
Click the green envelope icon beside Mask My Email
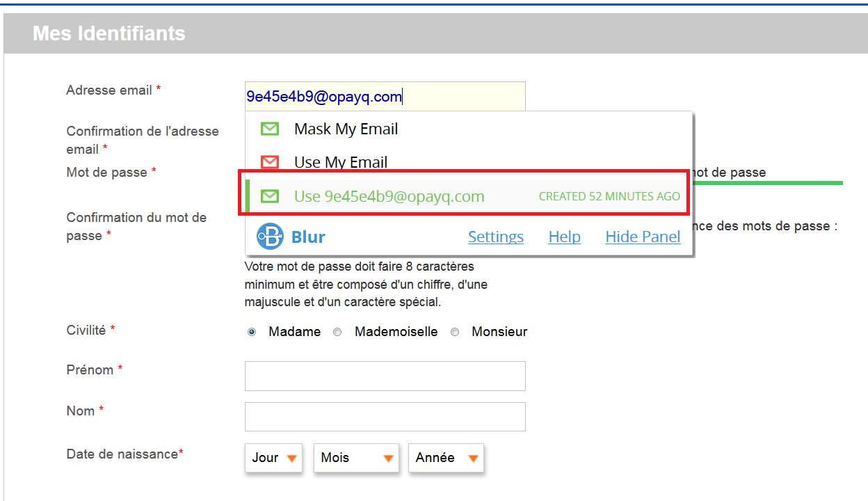coord(270,129)
